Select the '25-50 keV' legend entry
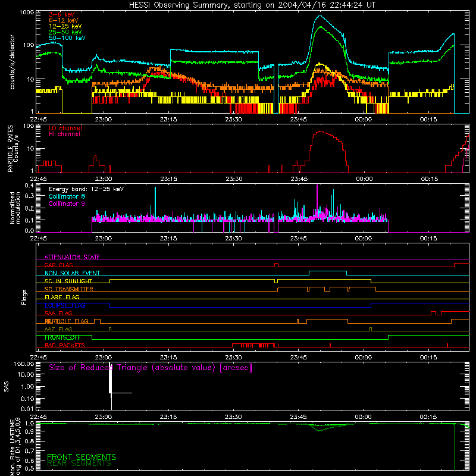 pos(65,32)
